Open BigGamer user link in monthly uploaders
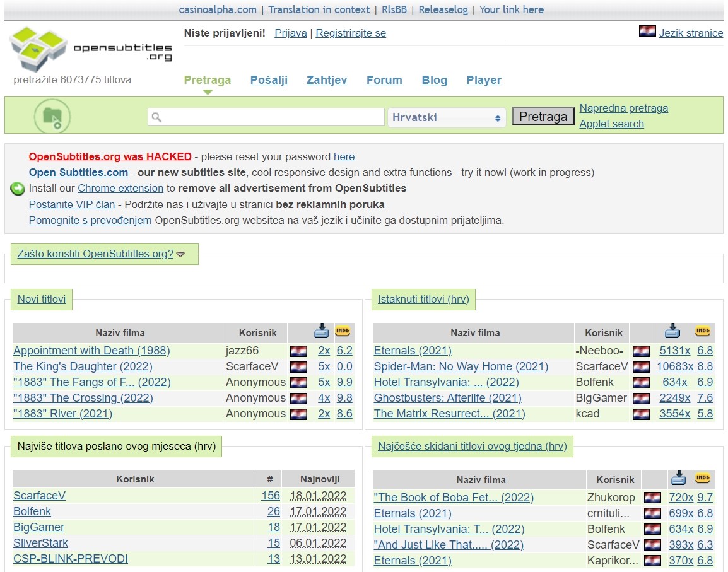Screen dimensions: 728x572 point(39,527)
